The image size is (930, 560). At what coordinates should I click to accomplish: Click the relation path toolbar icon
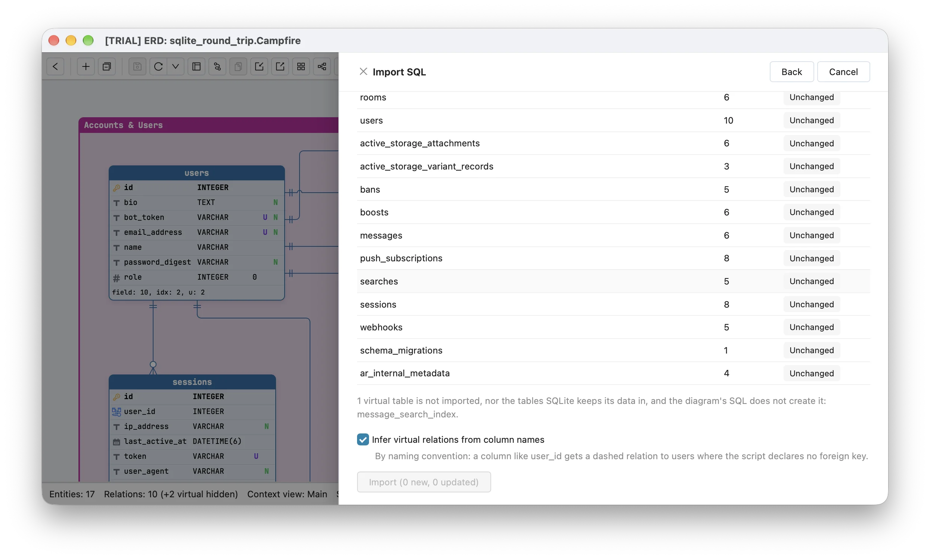tap(217, 66)
